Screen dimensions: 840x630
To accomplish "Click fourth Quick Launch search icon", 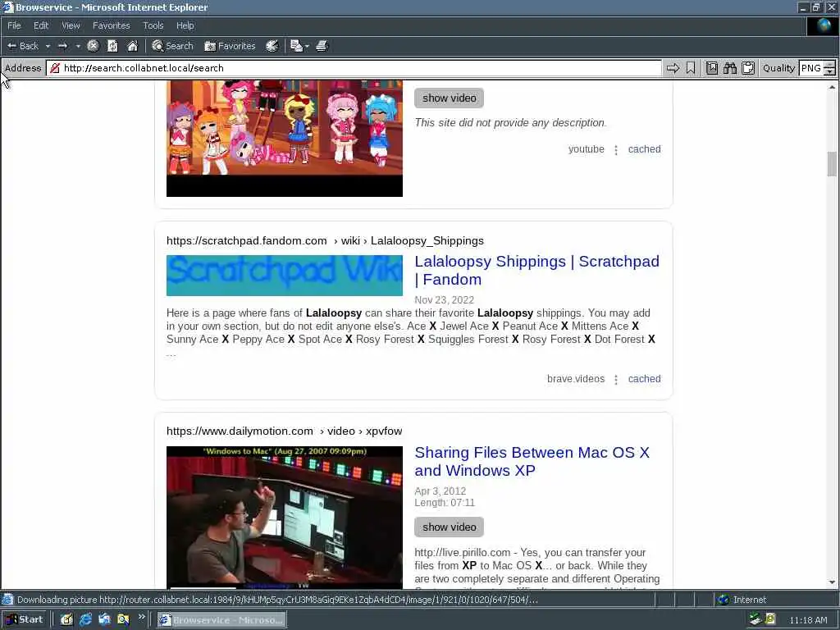I will pyautogui.click(x=123, y=620).
